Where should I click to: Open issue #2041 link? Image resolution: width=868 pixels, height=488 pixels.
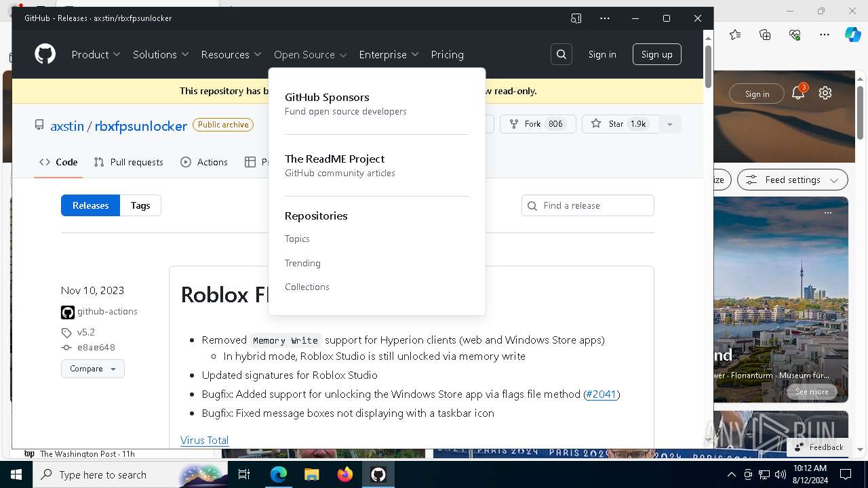tap(601, 394)
